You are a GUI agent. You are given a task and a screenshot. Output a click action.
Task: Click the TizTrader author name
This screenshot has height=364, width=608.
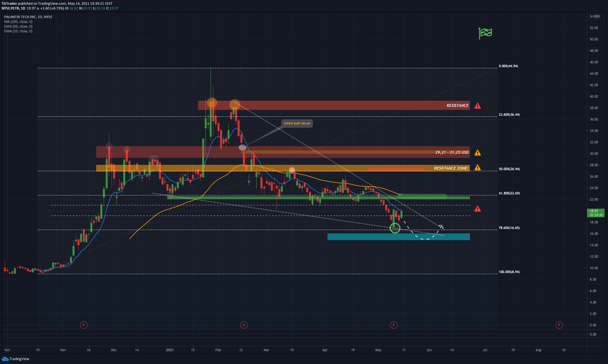(x=9, y=4)
